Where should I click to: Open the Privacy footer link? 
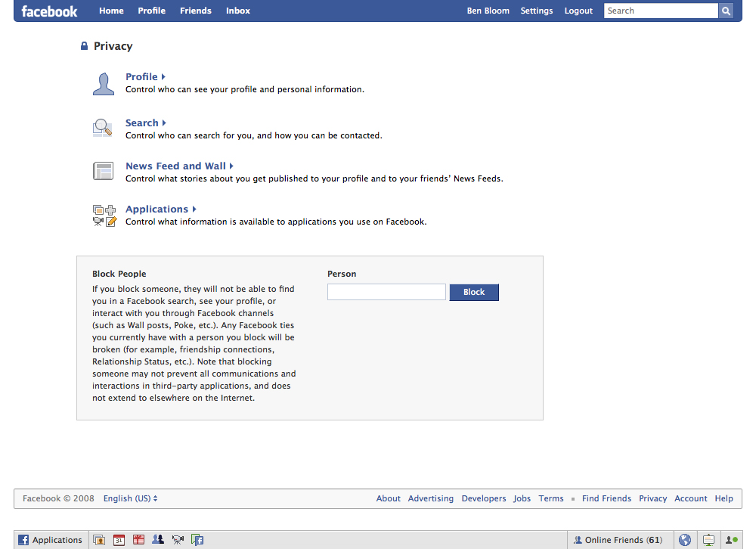point(653,498)
